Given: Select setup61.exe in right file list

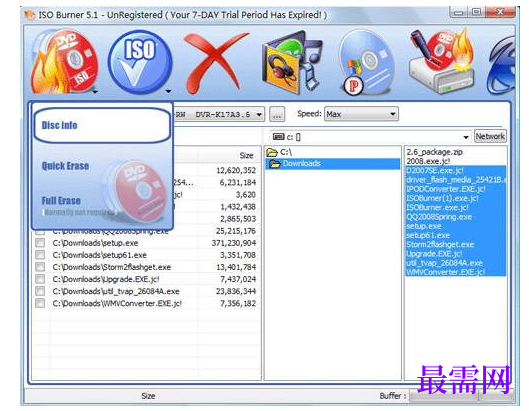Looking at the screenshot, I should [428, 235].
